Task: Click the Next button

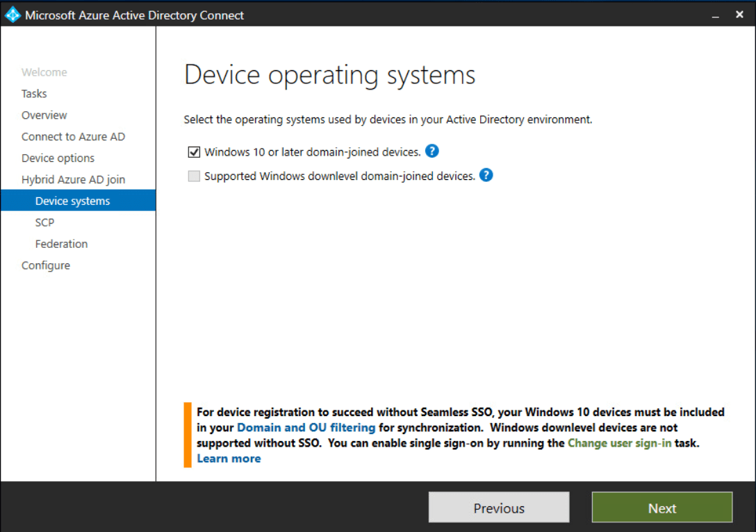Action: tap(661, 507)
